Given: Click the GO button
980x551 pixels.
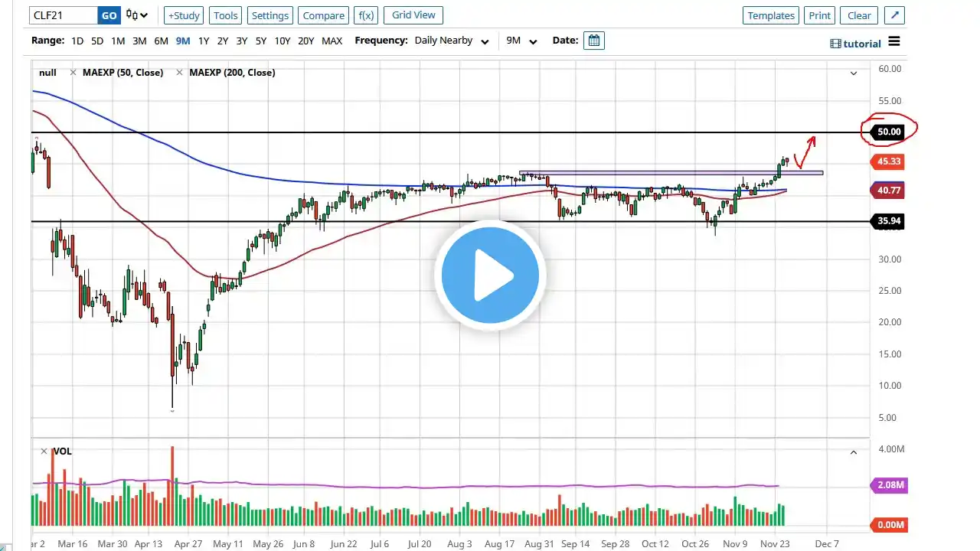Looking at the screenshot, I should point(109,15).
